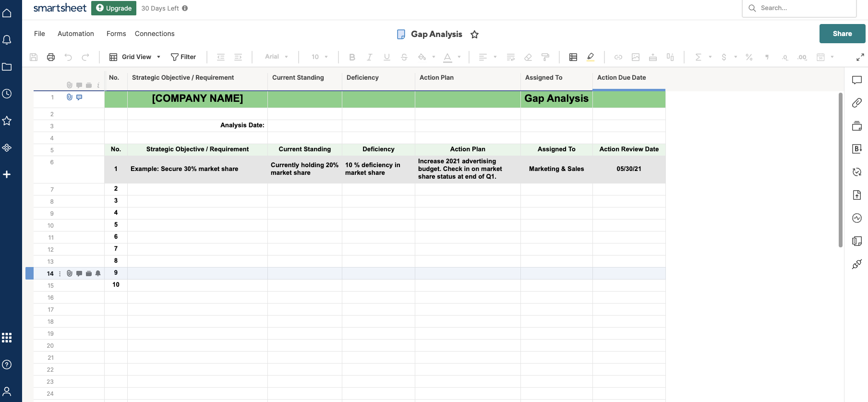Open Publish panel icon
Screen dimensions: 868x402
(857, 195)
